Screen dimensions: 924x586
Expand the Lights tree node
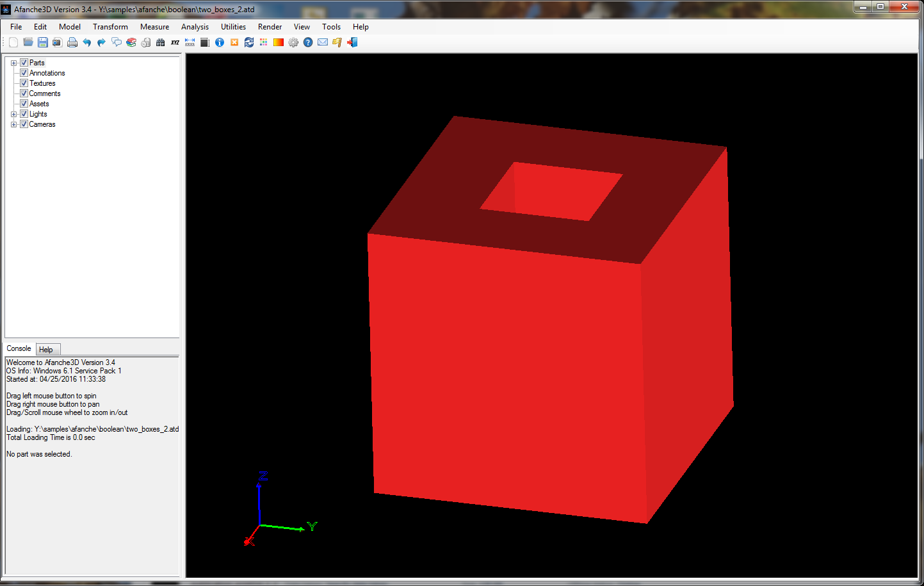(13, 114)
